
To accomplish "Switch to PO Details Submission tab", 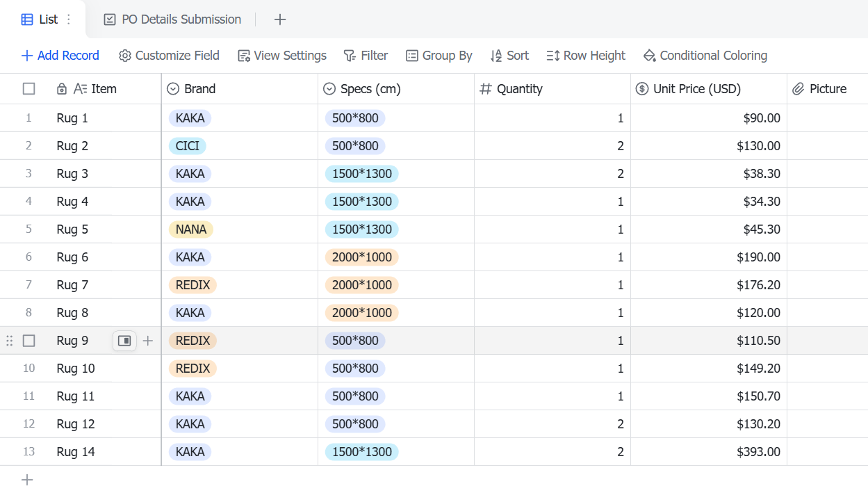I will pyautogui.click(x=172, y=19).
